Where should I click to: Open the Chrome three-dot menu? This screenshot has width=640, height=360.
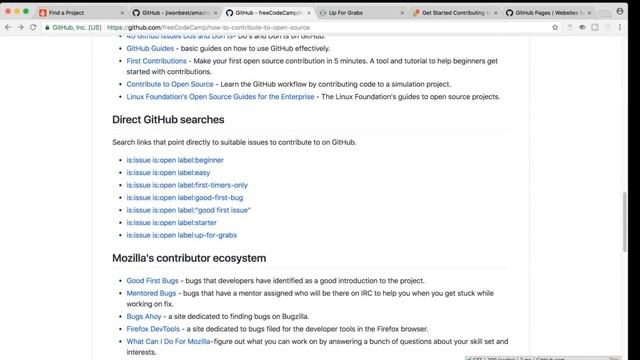[620, 27]
